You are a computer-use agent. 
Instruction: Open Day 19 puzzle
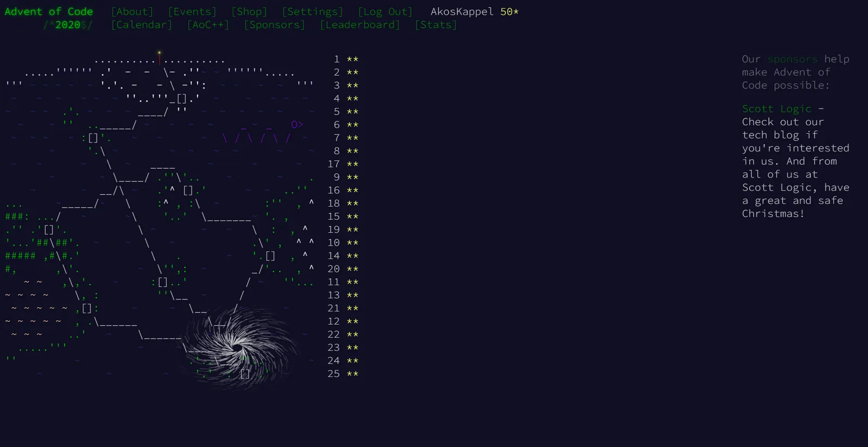[182, 229]
